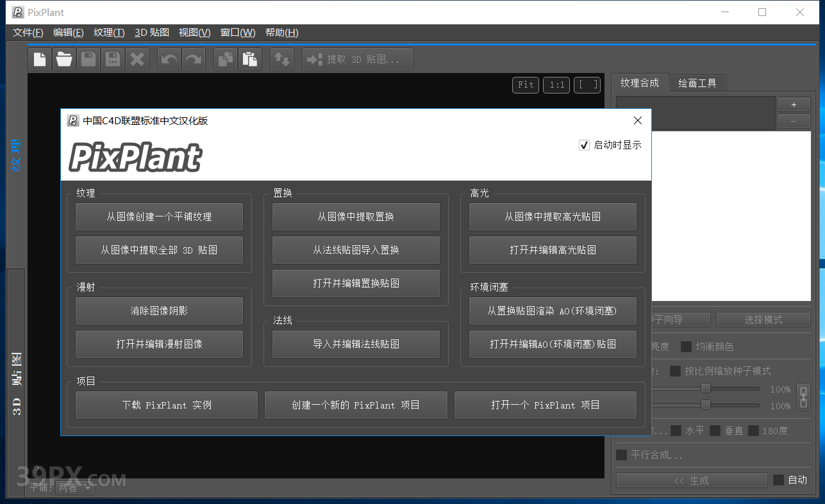Open the 编辑(E) menu
Image resolution: width=825 pixels, height=504 pixels.
(69, 33)
